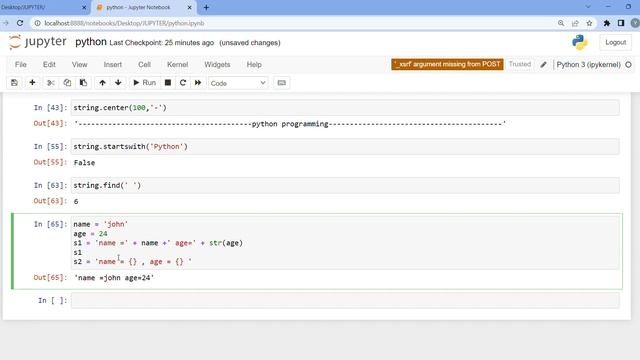Image resolution: width=640 pixels, height=360 pixels.
Task: Click the site information icon beside localhost
Action: tap(37, 23)
